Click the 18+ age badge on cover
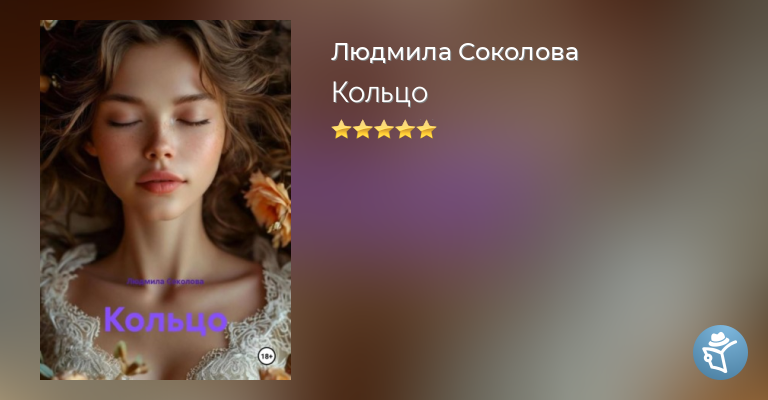768x400 pixels. (266, 356)
